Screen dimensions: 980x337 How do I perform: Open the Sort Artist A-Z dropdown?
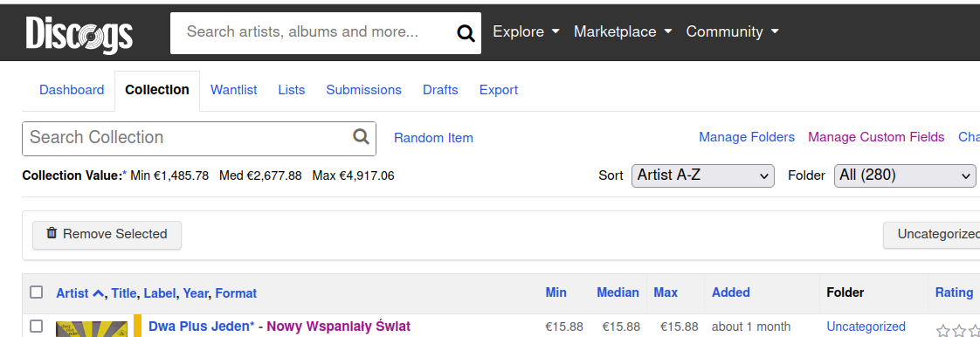coord(702,175)
